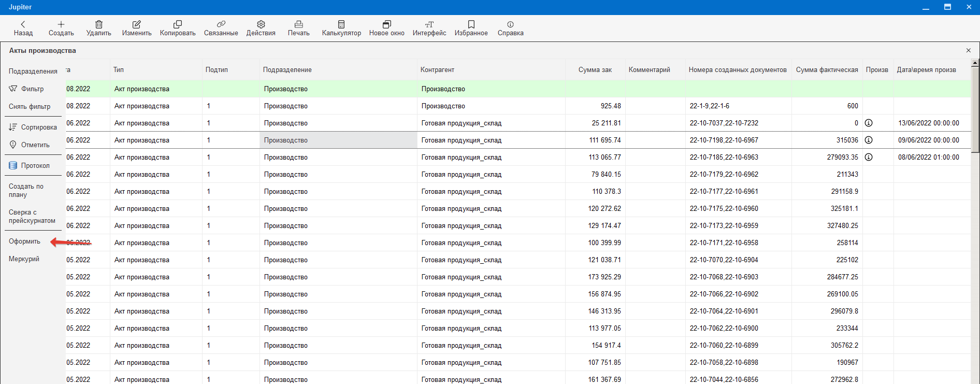Click the Избранное bookmark icon
980x384 pixels.
pos(471,24)
